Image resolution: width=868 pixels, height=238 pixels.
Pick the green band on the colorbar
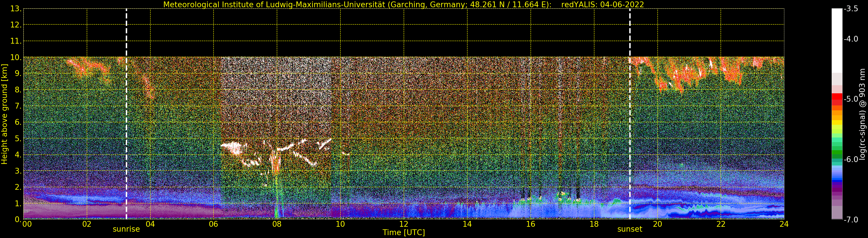pos(837,152)
